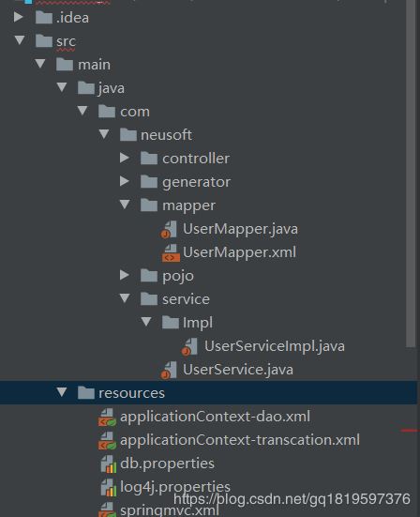The height and width of the screenshot is (517, 420).
Task: Collapse the resources folder arrow
Action: 61,392
